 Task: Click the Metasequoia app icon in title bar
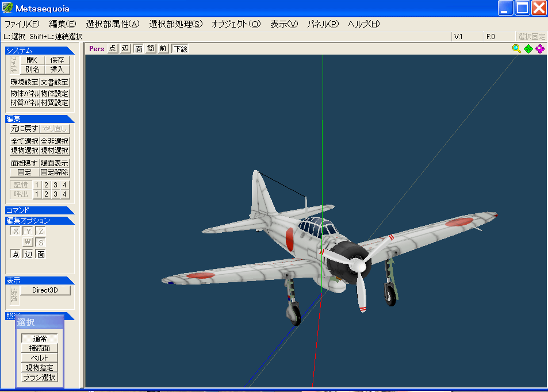point(7,7)
